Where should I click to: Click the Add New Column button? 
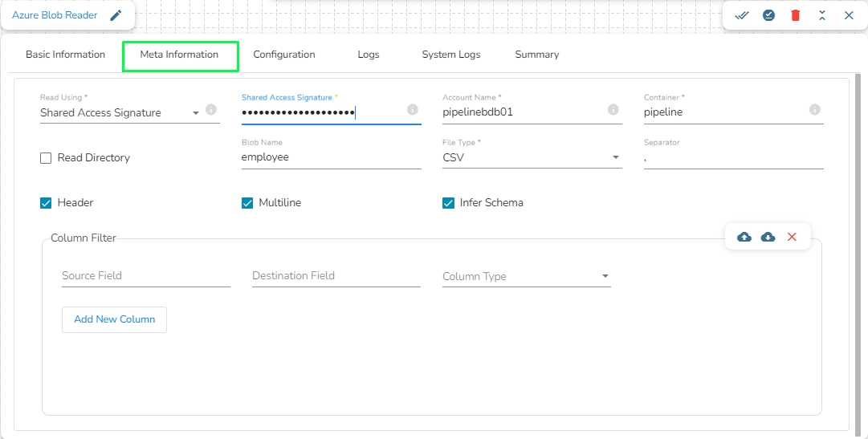pos(114,319)
